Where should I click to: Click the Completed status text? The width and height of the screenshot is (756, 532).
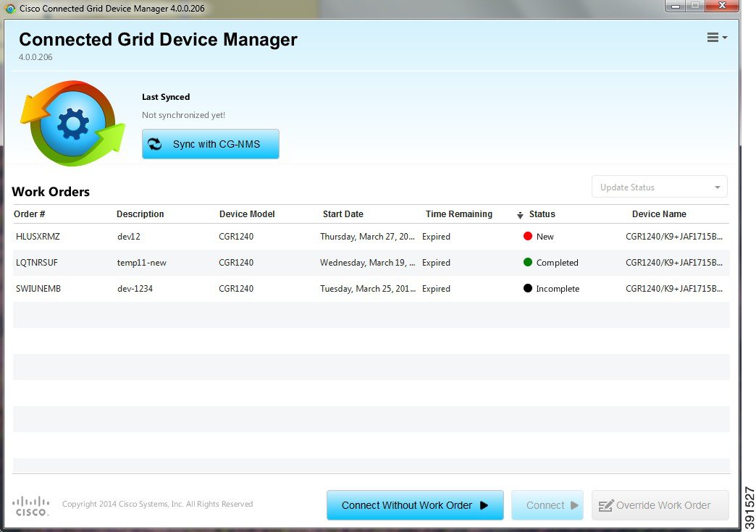(558, 263)
